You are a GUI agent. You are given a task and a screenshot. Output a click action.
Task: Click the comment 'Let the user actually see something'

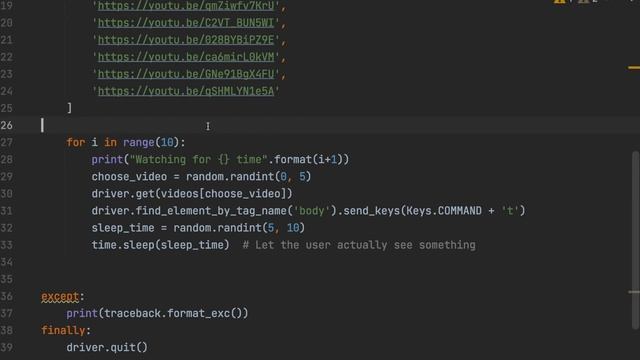click(x=365, y=245)
